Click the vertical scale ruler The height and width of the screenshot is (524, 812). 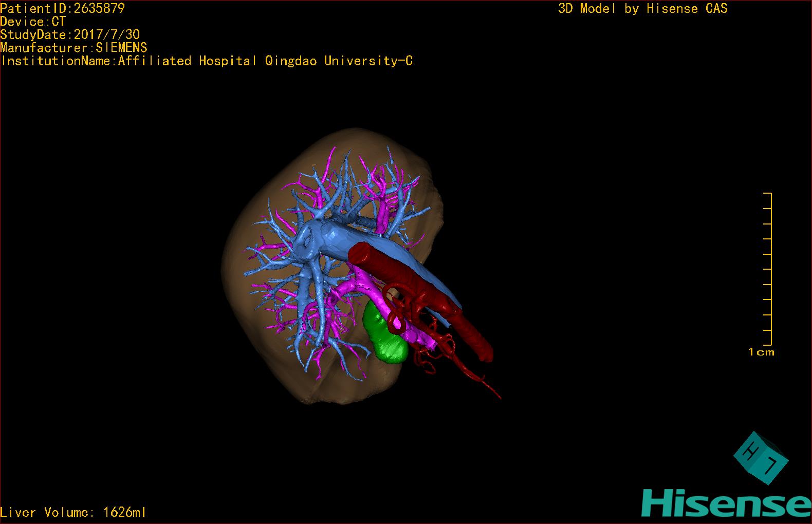pos(768,269)
